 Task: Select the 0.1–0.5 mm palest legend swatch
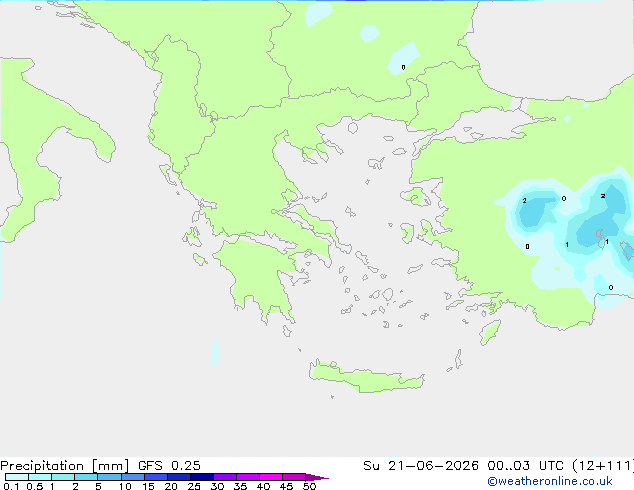[17, 477]
